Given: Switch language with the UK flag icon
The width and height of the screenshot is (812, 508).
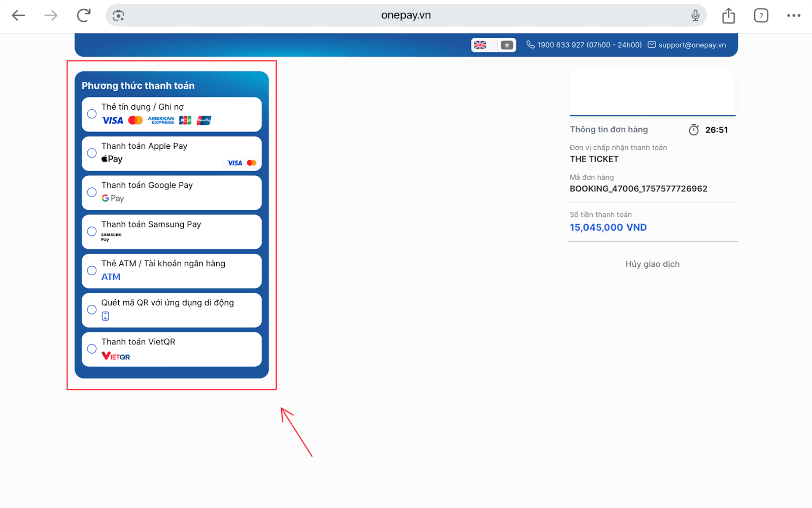Looking at the screenshot, I should pos(480,45).
